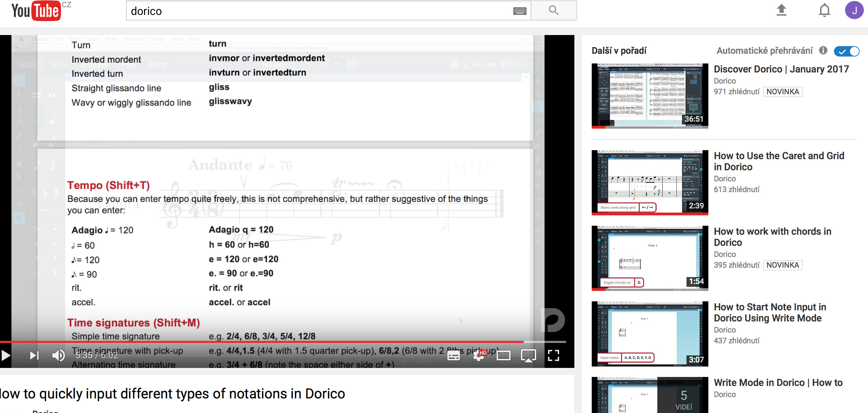Open 'How to Use the Caret and Grid' link
The width and height of the screenshot is (868, 413).
coord(779,161)
